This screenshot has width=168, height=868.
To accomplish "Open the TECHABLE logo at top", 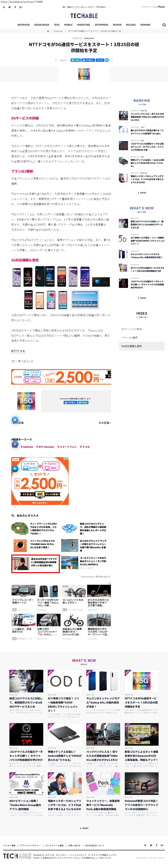I will 84,16.
